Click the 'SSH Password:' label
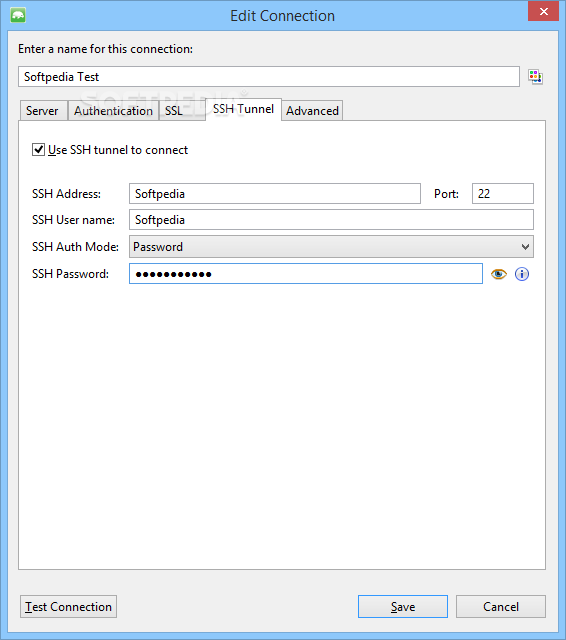Screen dimensions: 566x640 coord(70,273)
